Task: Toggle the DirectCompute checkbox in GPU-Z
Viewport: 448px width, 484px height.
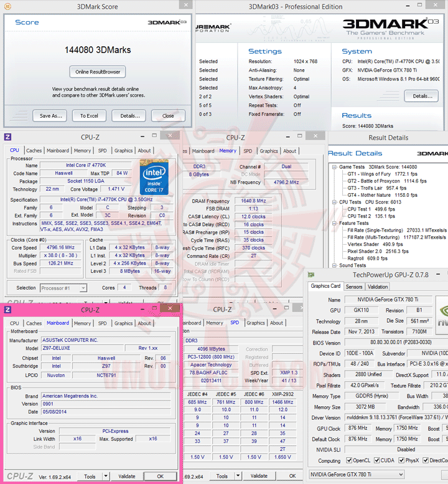Action: 426,460
